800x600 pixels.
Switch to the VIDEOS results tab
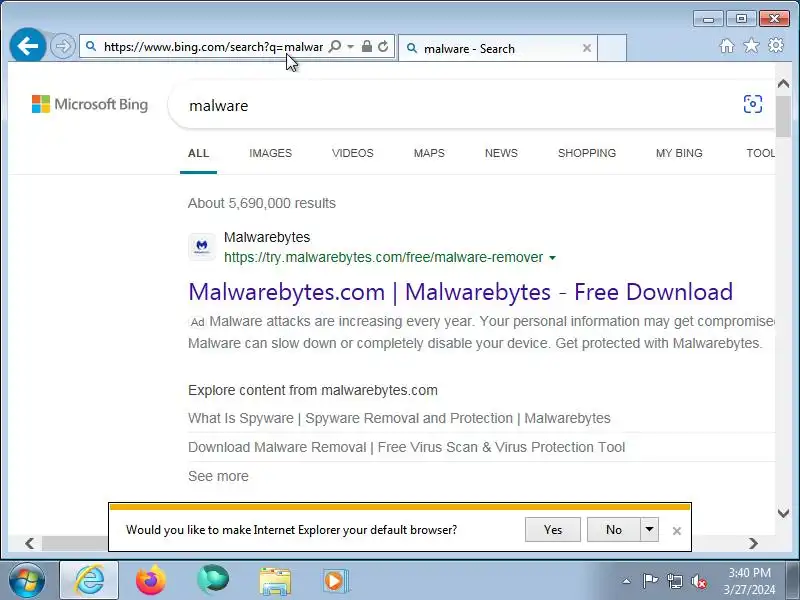pyautogui.click(x=353, y=153)
